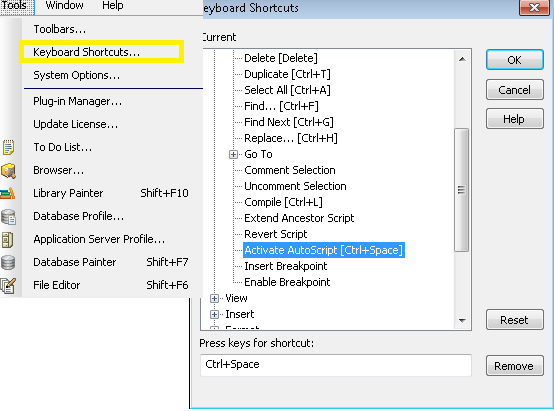The height and width of the screenshot is (411, 554).
Task: Select Find... [Ctrl+F] row
Action: (281, 106)
